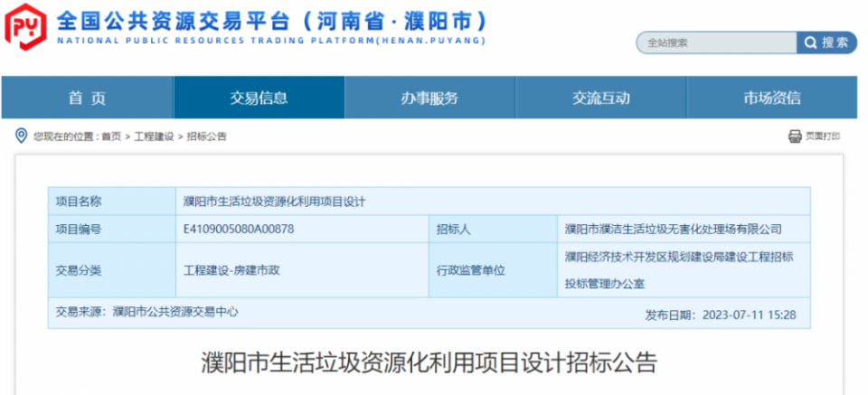Select the project number E4109005080A00878
Image resolution: width=868 pixels, height=395 pixels.
coord(239,229)
